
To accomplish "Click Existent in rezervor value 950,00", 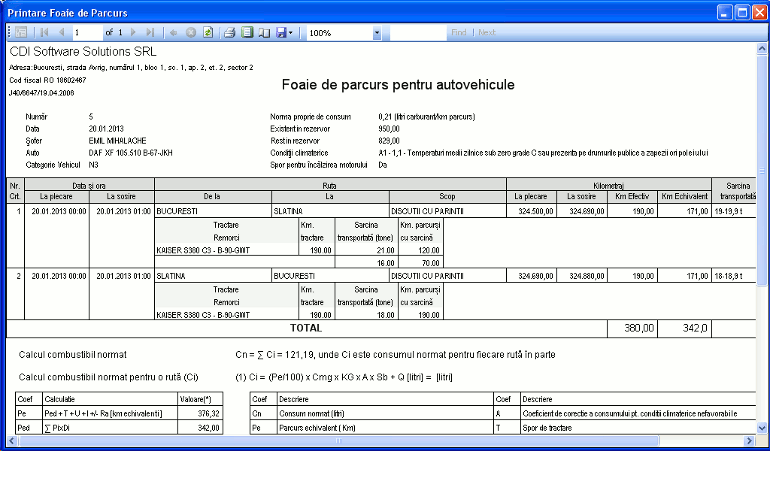I will click(389, 129).
